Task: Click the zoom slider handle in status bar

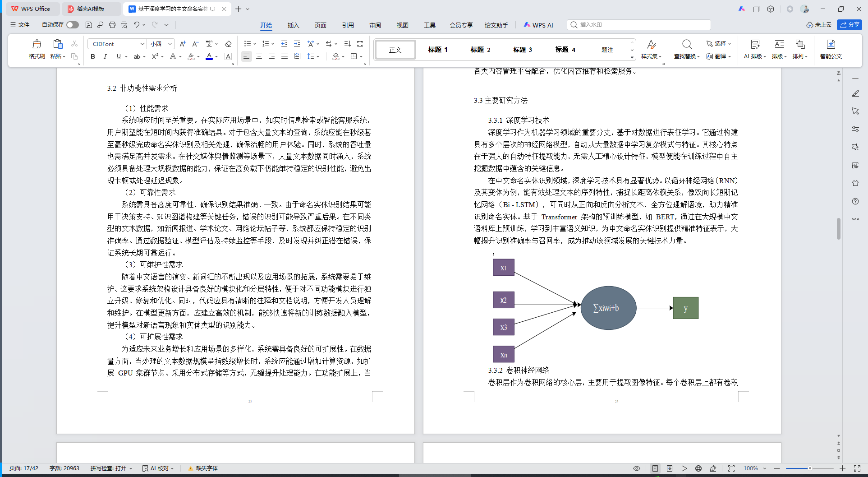Action: point(810,468)
